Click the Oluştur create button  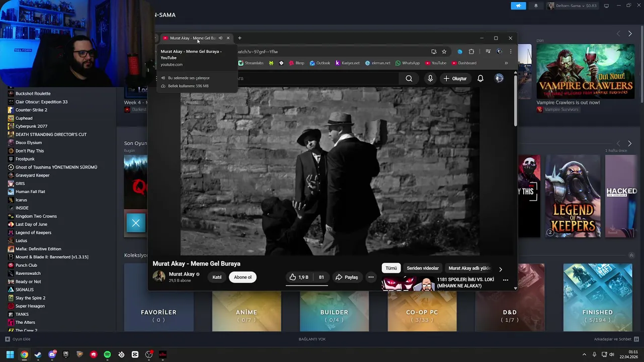pos(455,78)
